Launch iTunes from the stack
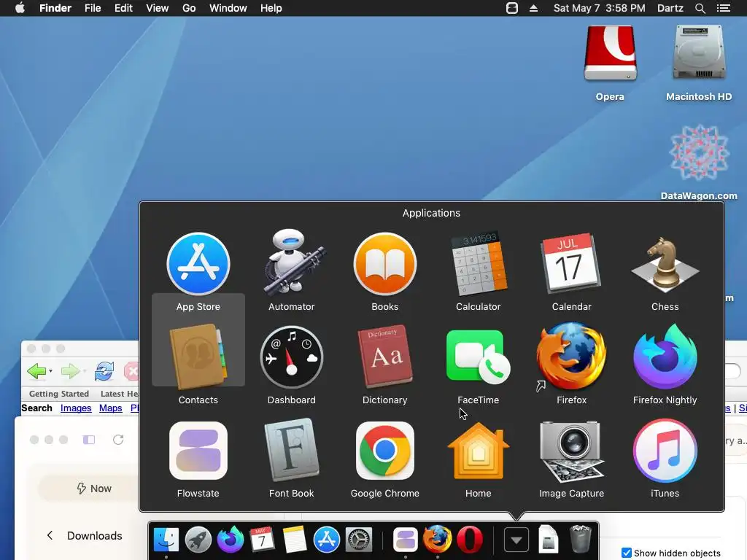This screenshot has height=560, width=747. pos(665,451)
